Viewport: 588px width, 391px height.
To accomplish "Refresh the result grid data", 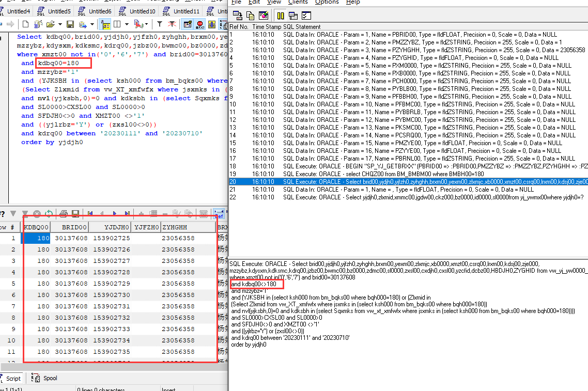I will pyautogui.click(x=49, y=213).
